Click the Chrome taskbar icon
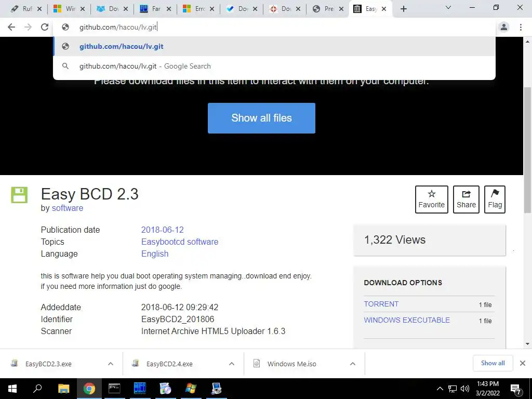The width and height of the screenshot is (532, 399). point(89,389)
